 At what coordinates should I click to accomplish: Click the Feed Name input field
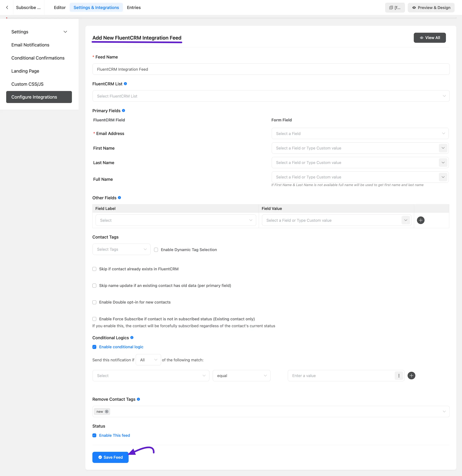click(x=271, y=69)
